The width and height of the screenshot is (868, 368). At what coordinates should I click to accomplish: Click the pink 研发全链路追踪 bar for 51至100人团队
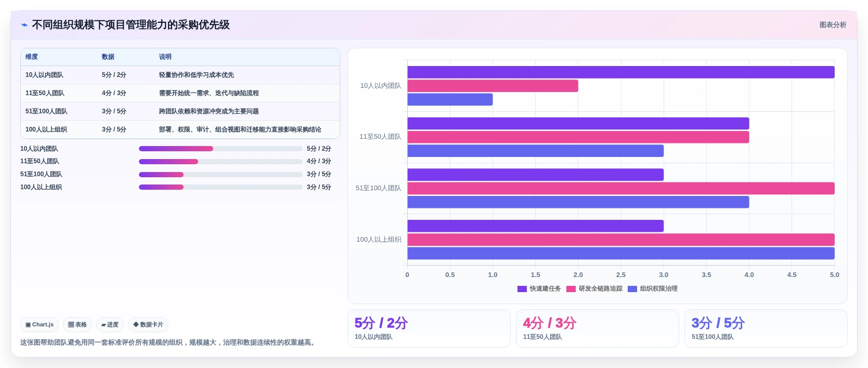coord(621,188)
